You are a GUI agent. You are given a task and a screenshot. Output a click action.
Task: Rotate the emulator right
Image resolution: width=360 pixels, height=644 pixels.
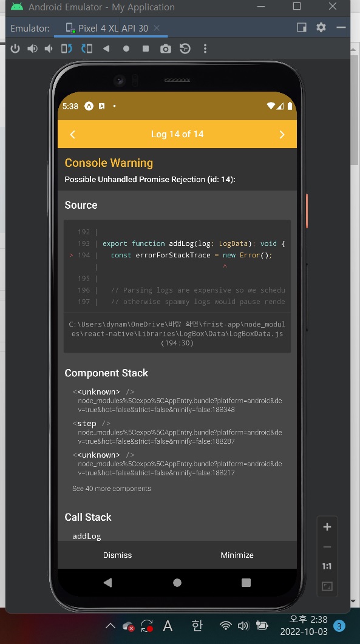click(87, 49)
